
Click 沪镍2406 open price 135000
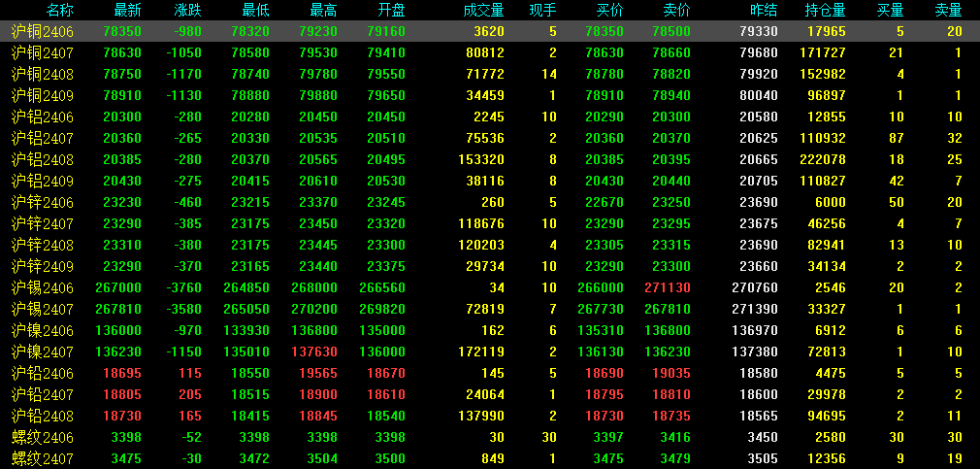point(382,331)
